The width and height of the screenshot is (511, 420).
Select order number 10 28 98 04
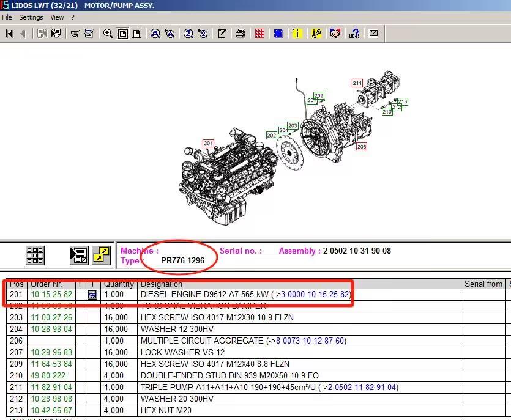tap(51, 329)
